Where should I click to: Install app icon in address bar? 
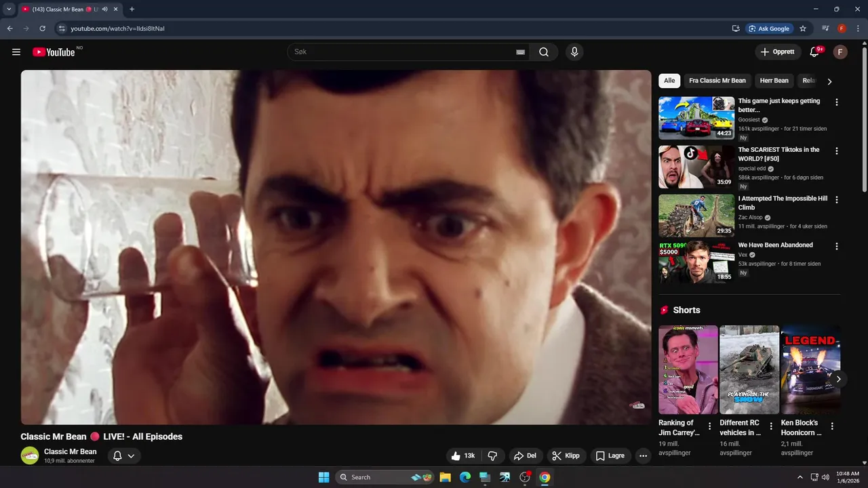736,28
